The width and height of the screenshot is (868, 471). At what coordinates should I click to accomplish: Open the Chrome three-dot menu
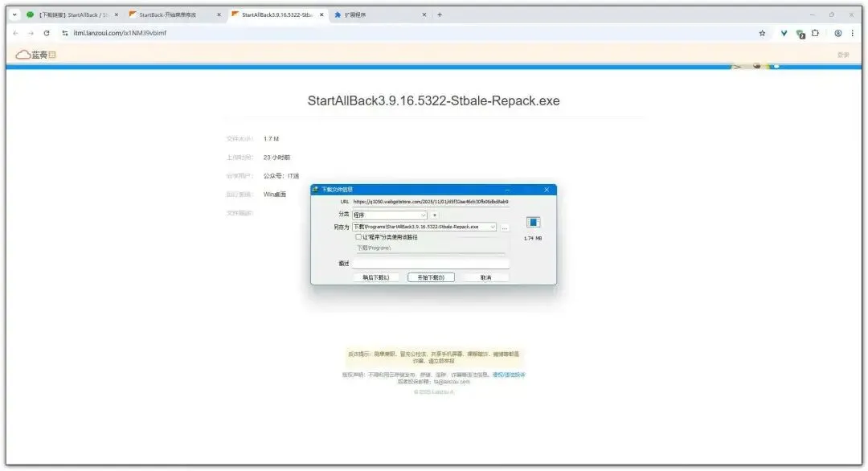click(x=853, y=33)
